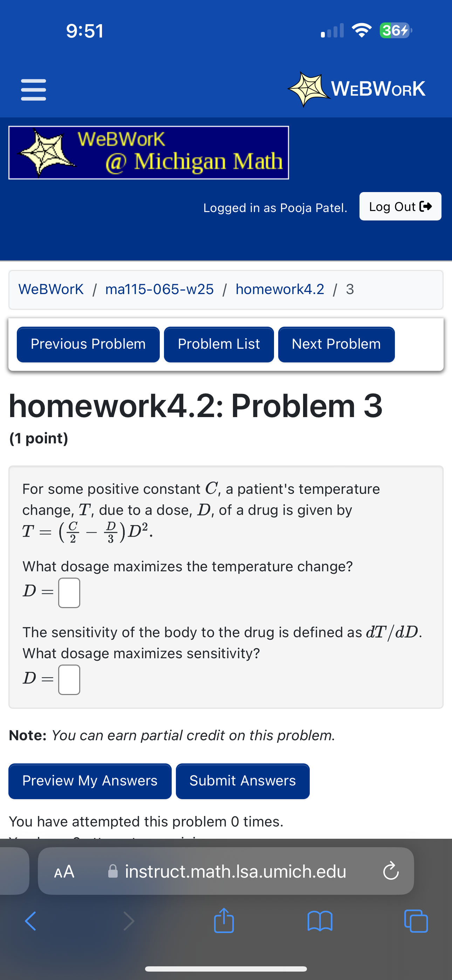This screenshot has width=452, height=980.
Task: Open the Problem List
Action: click(x=218, y=343)
